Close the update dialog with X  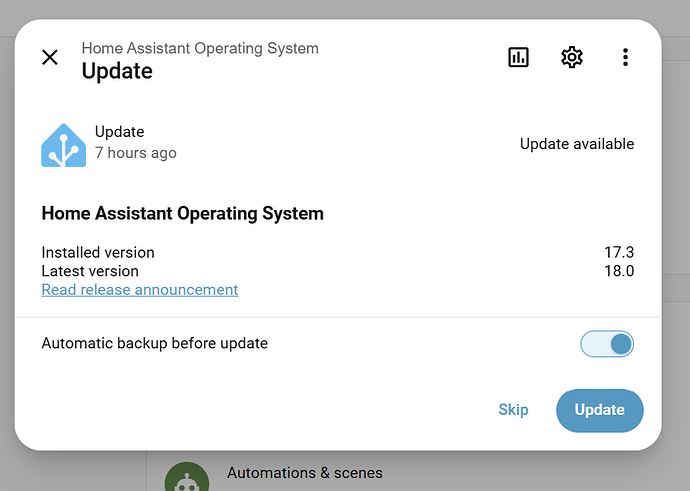point(50,57)
